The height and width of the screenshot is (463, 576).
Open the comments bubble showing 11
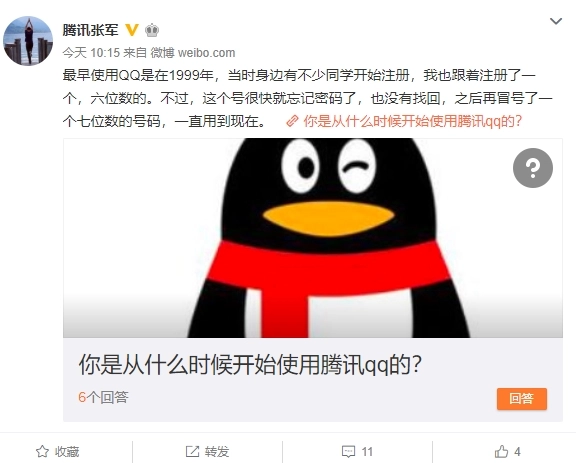(357, 452)
